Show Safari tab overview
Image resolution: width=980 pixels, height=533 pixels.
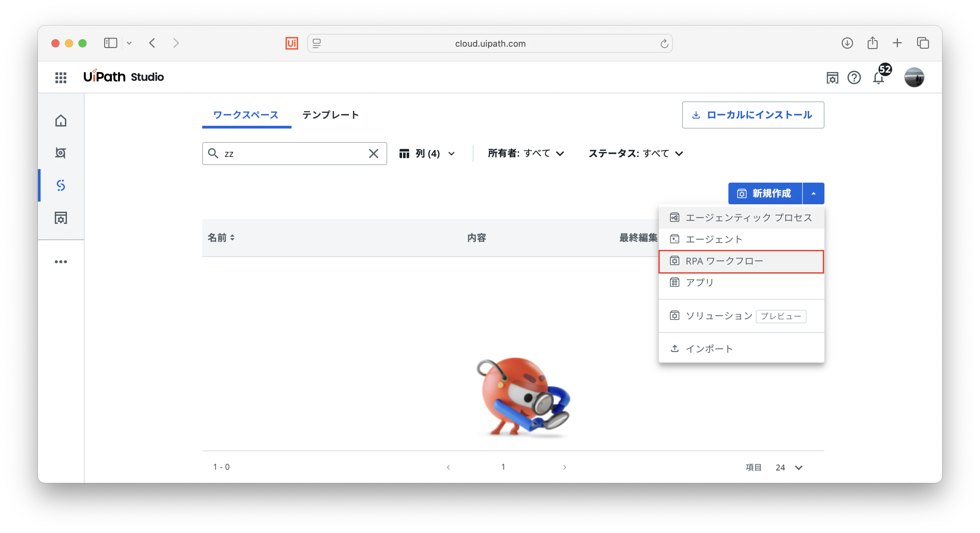(923, 43)
